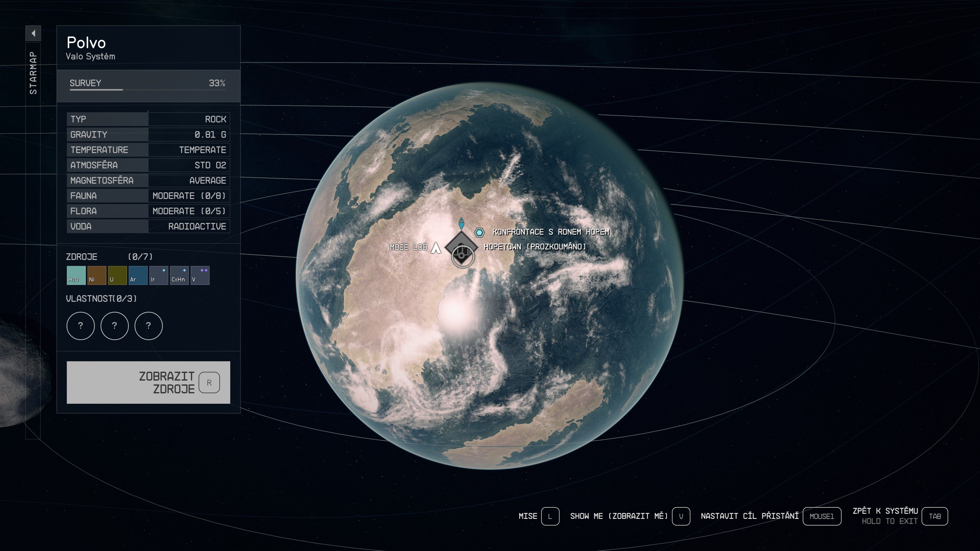Select the Moje Loď ship marker
This screenshot has height=551, width=980.
click(x=436, y=247)
